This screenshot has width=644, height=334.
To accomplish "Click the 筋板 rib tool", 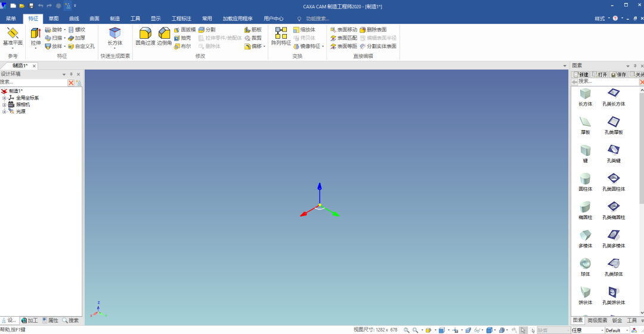I will tap(253, 30).
